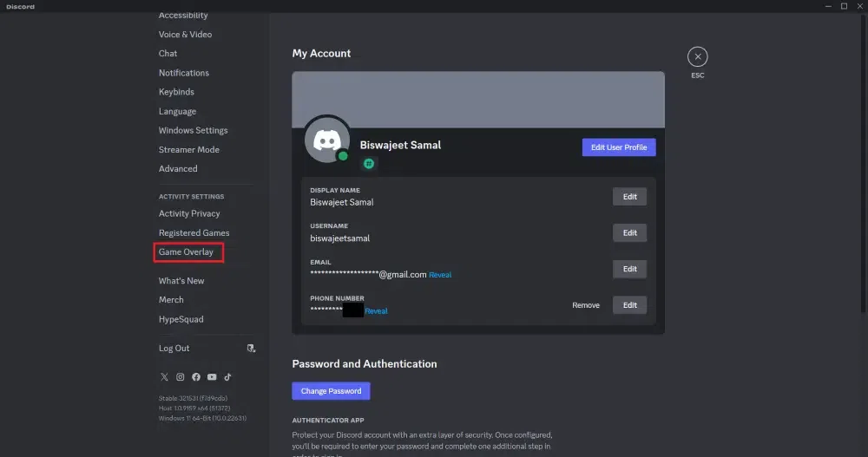This screenshot has height=457, width=868.
Task: Click Edit User Profile button
Action: click(619, 147)
